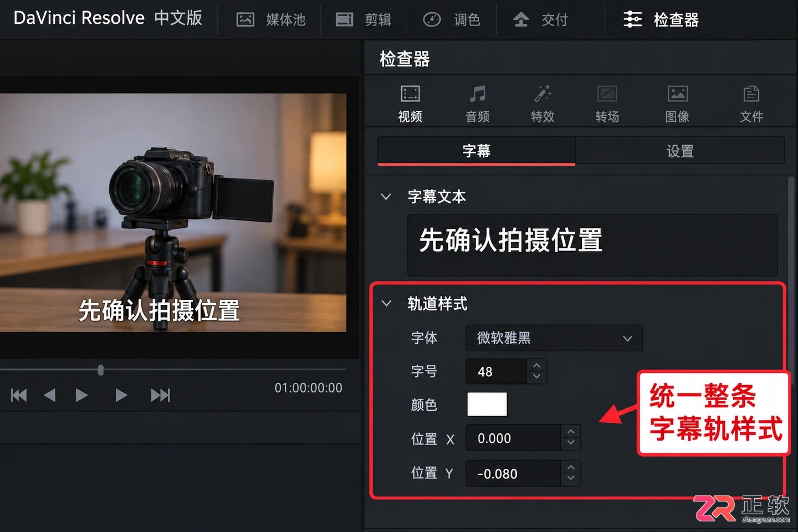
Task: Click the subtitle text box 先确认拍摄位置
Action: pyautogui.click(x=592, y=245)
